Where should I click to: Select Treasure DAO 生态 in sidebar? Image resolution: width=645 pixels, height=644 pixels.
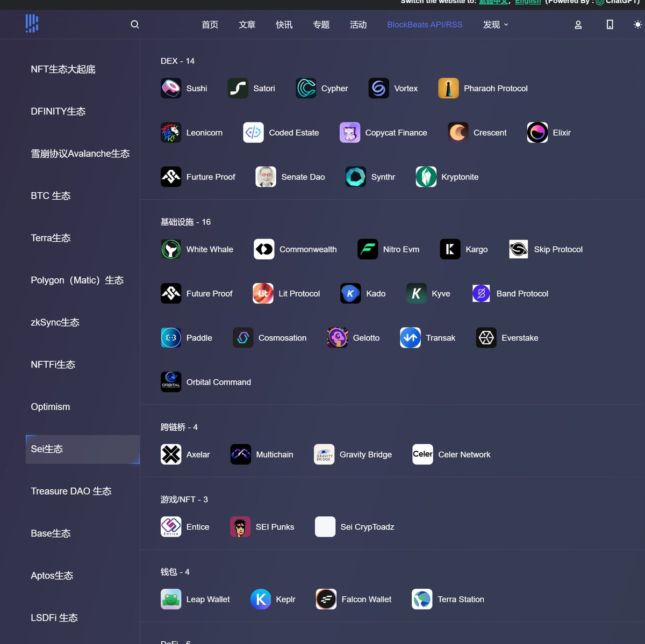pos(71,491)
